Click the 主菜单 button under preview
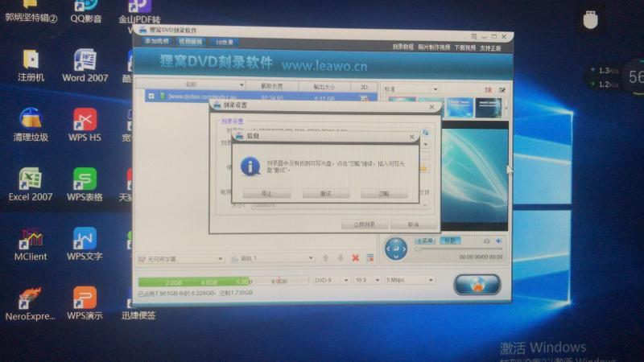 coord(425,241)
